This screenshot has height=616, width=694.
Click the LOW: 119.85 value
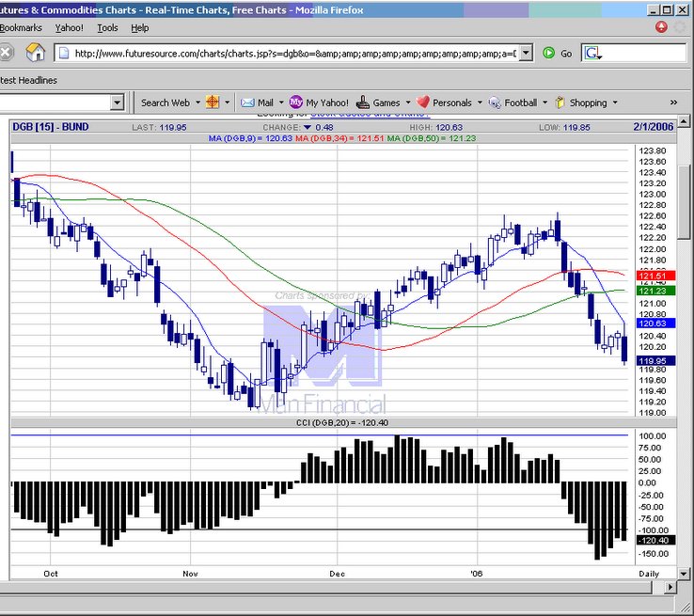click(x=564, y=128)
